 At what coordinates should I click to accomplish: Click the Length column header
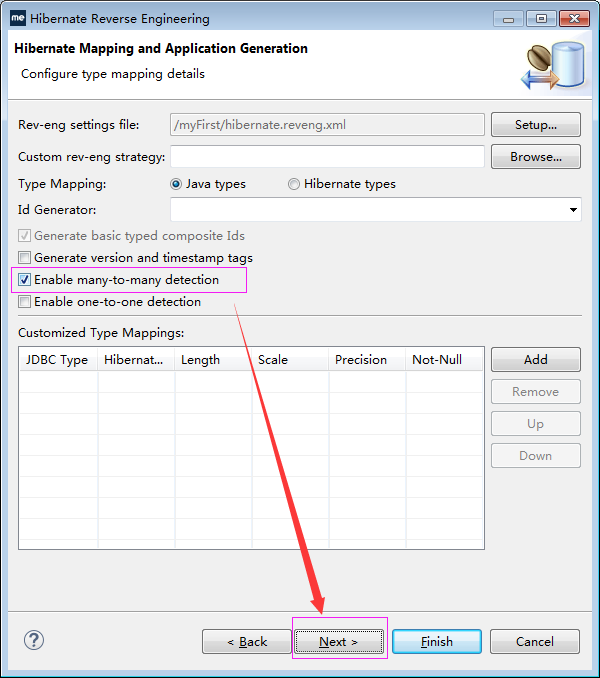point(213,359)
